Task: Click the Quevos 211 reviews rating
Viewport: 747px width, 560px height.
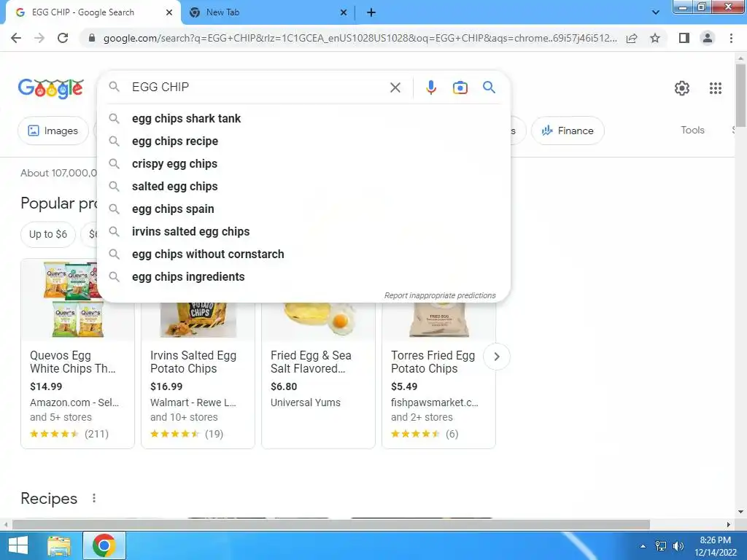Action: point(69,434)
